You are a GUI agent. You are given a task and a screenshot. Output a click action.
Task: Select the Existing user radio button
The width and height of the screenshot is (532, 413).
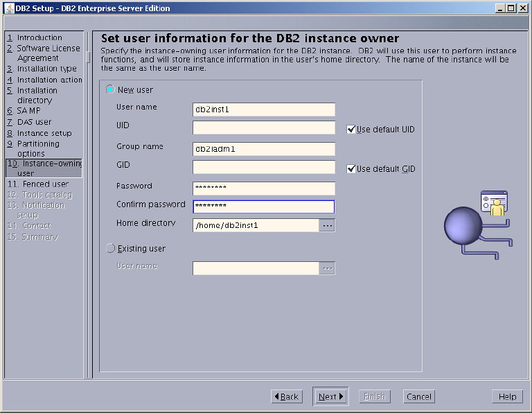(x=110, y=248)
